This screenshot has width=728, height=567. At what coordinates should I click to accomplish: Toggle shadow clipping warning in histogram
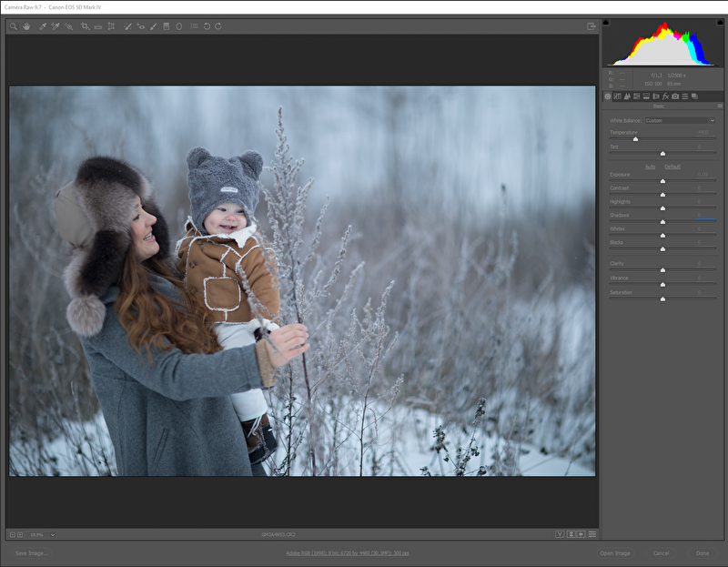point(607,22)
